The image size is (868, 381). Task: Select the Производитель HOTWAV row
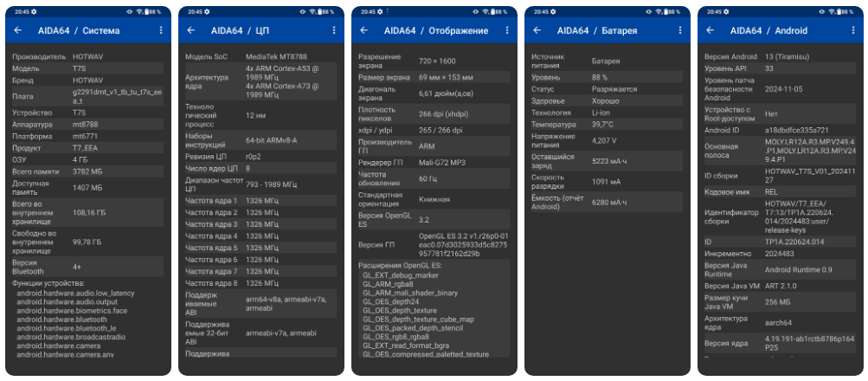[87, 56]
